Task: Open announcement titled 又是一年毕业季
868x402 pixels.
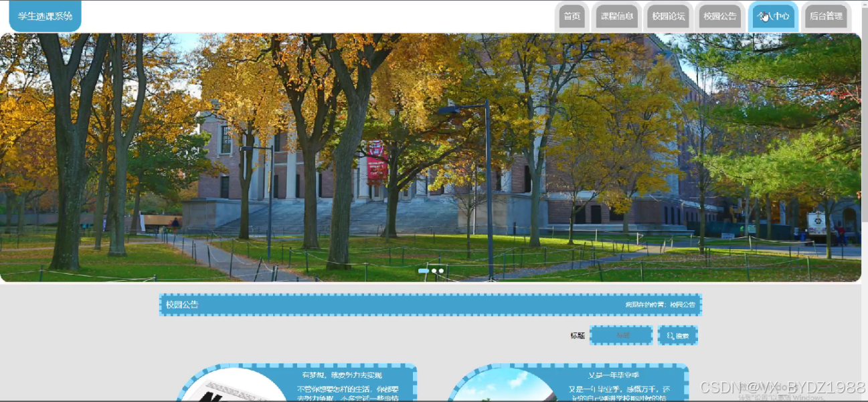Action: pyautogui.click(x=613, y=376)
